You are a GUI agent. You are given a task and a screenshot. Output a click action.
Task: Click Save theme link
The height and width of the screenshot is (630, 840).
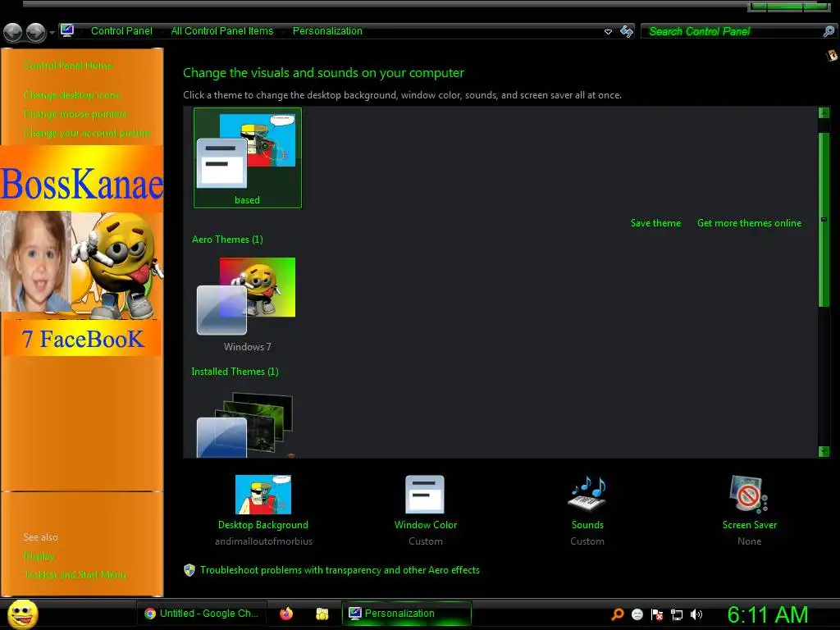tap(655, 223)
